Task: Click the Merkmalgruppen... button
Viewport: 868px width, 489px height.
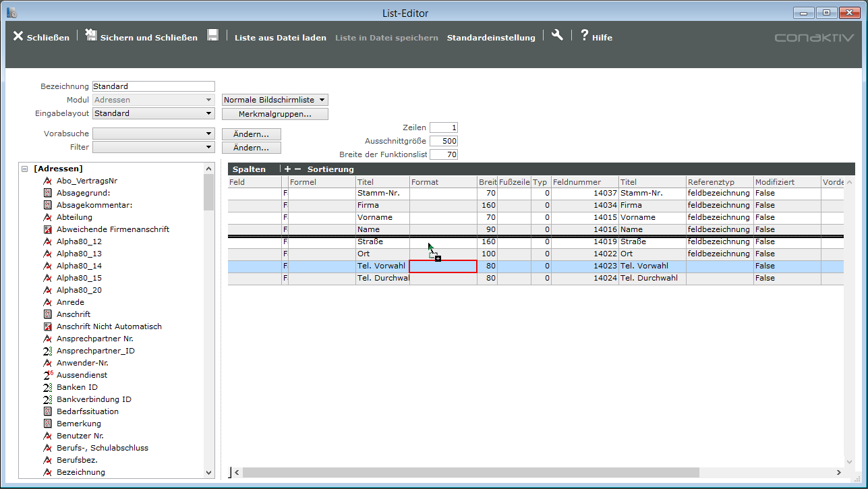Action: click(x=275, y=114)
